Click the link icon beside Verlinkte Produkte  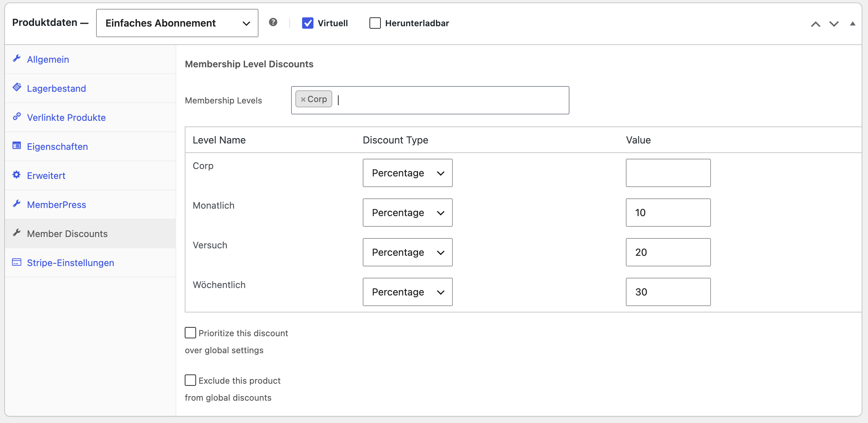click(17, 117)
